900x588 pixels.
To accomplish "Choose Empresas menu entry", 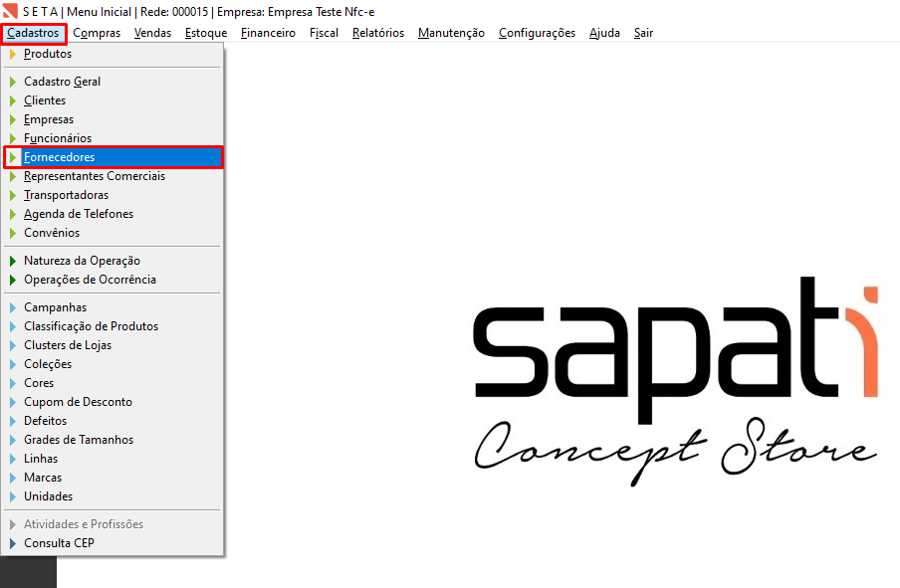I will coord(112,119).
